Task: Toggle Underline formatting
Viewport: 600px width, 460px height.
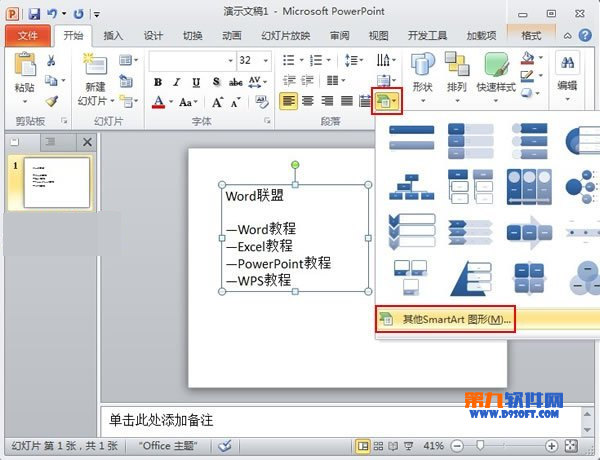Action: [x=196, y=82]
